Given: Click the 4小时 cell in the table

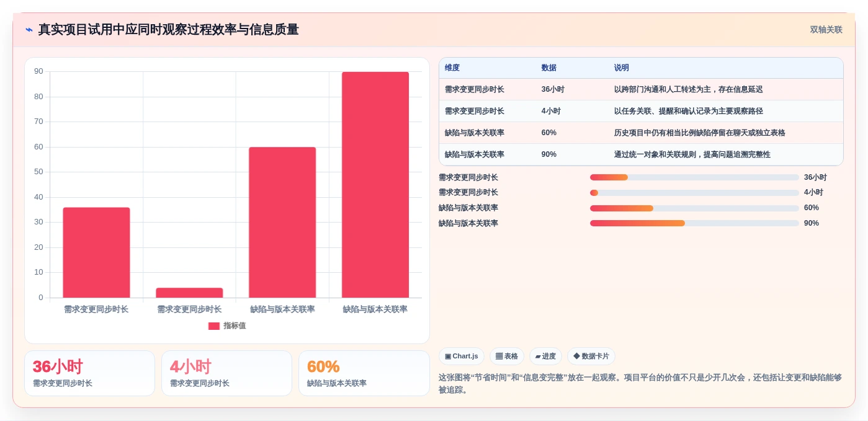Looking at the screenshot, I should click(x=551, y=111).
